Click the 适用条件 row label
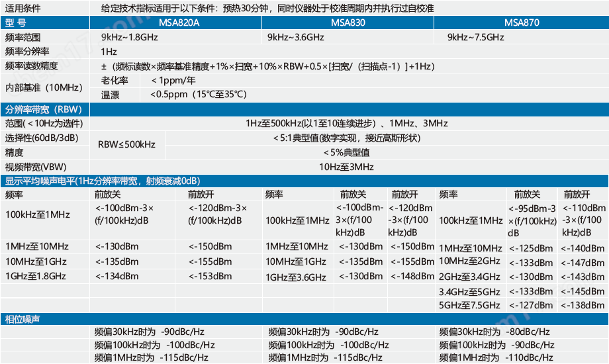 [x=23, y=8]
